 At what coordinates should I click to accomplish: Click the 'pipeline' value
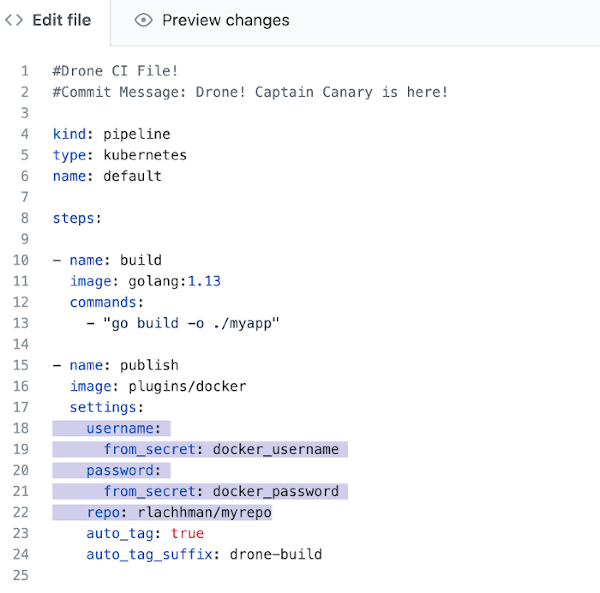point(137,134)
